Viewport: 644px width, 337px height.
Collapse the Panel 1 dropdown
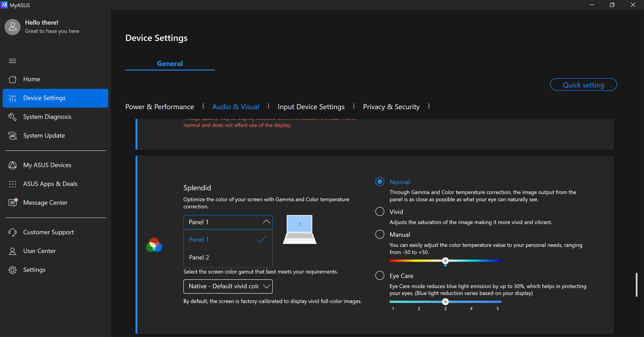tap(228, 222)
